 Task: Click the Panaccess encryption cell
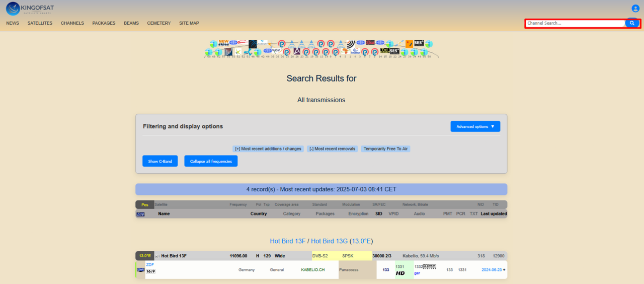[x=358, y=270]
